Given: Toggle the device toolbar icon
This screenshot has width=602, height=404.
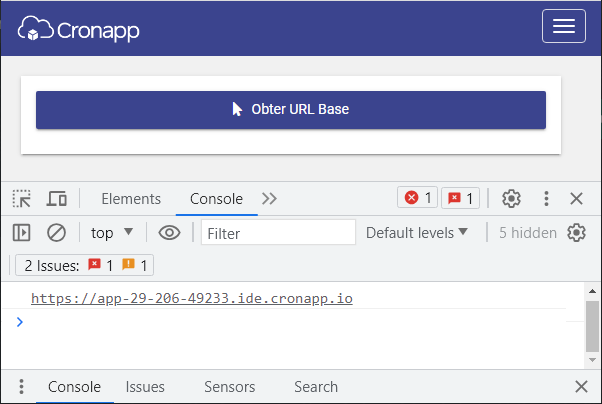Looking at the screenshot, I should tap(57, 199).
